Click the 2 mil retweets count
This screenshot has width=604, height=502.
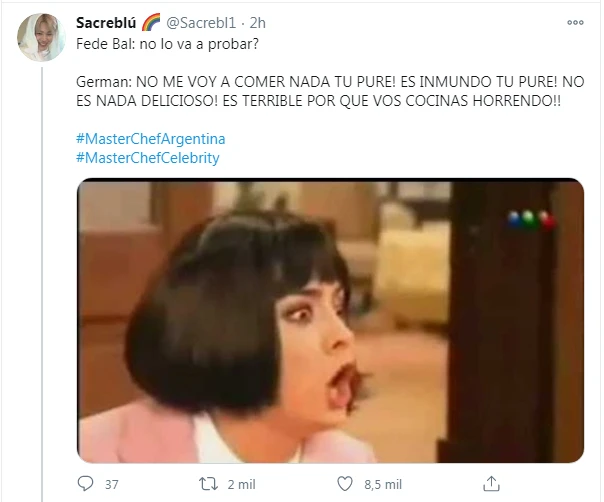click(241, 484)
